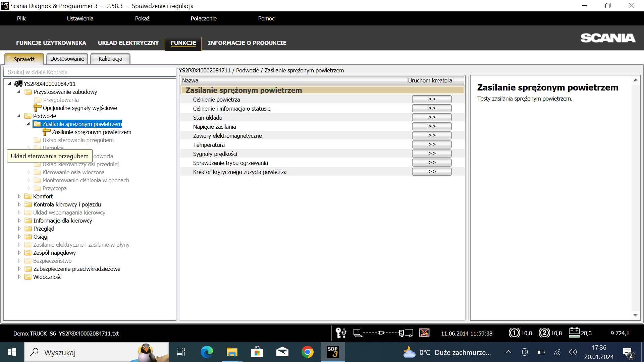The width and height of the screenshot is (644, 362).
Task: Click the VCI connection status icon
Action: pyautogui.click(x=383, y=333)
